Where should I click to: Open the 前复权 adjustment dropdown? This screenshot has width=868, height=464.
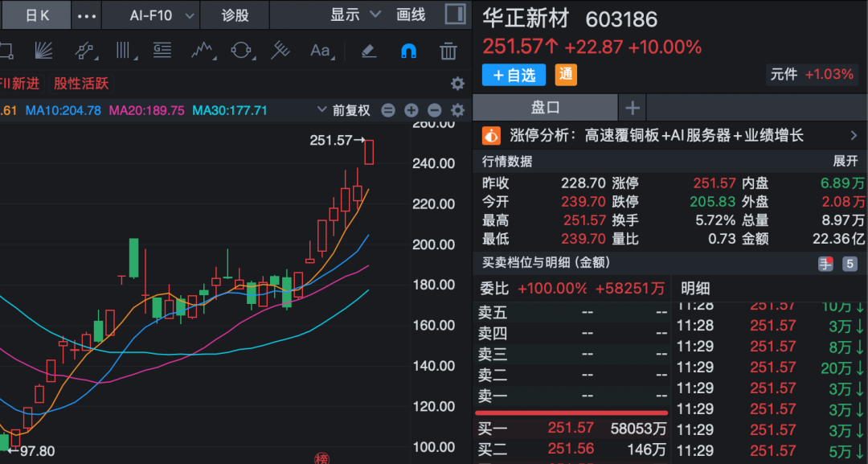344,110
